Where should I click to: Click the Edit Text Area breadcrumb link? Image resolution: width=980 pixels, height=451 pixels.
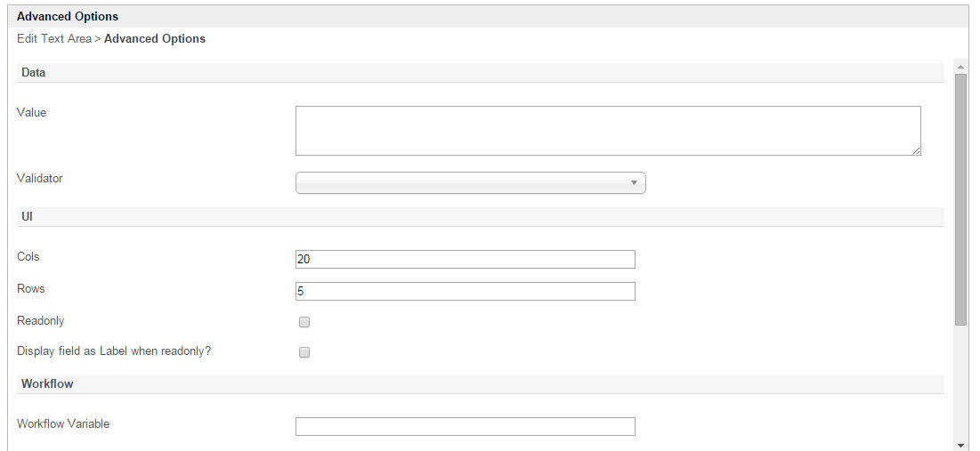[x=53, y=39]
